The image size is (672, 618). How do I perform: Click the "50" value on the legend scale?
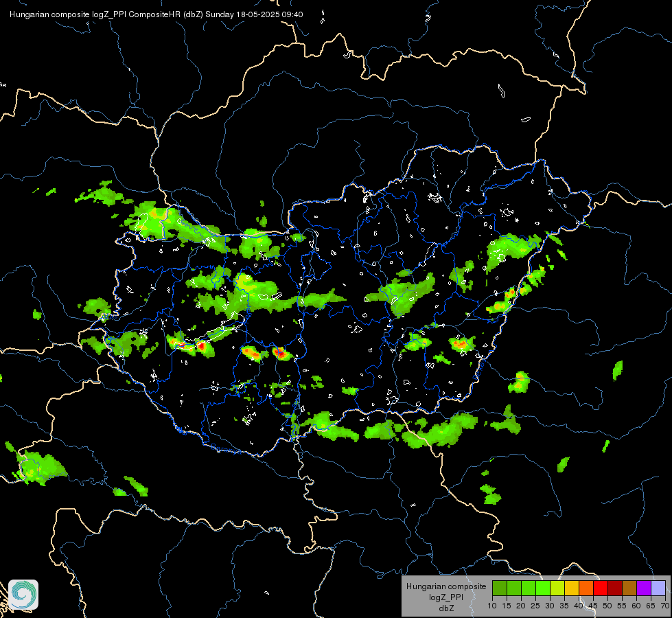pyautogui.click(x=607, y=606)
